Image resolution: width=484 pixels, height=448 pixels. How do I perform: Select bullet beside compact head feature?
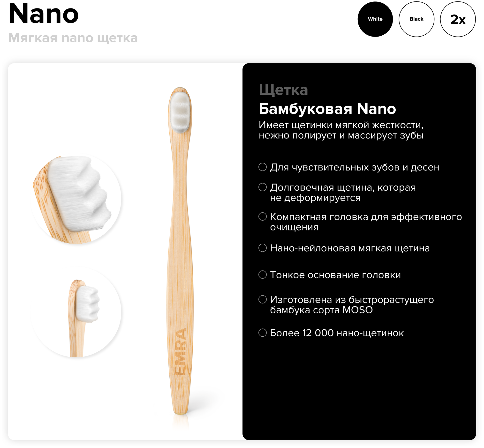263,216
